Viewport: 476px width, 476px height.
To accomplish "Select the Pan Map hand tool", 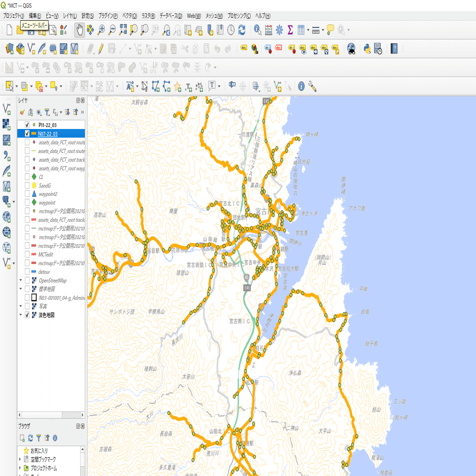I will pos(79,30).
